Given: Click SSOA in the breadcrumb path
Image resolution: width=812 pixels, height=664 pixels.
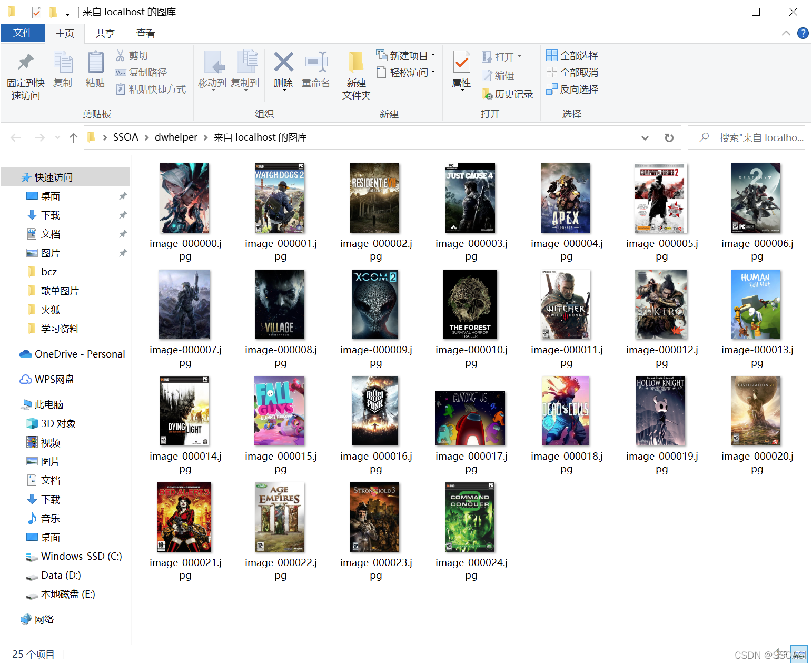Looking at the screenshot, I should [126, 137].
